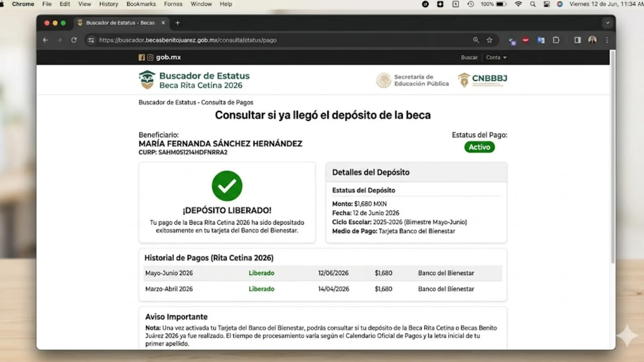Open the Bookmarks menu

[x=141, y=4]
